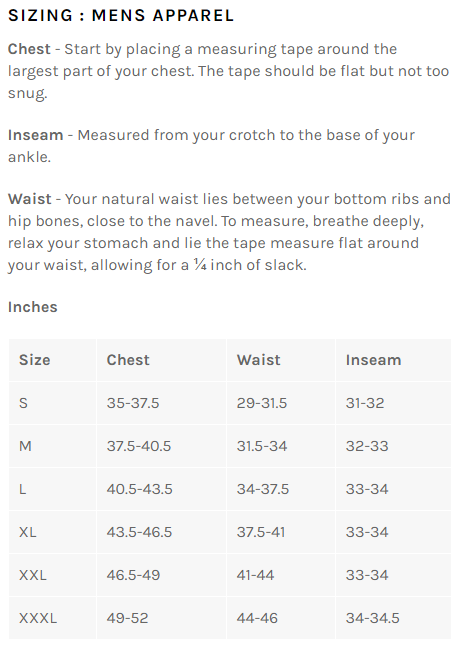Select the S size row label
The image size is (460, 646).
coord(23,403)
